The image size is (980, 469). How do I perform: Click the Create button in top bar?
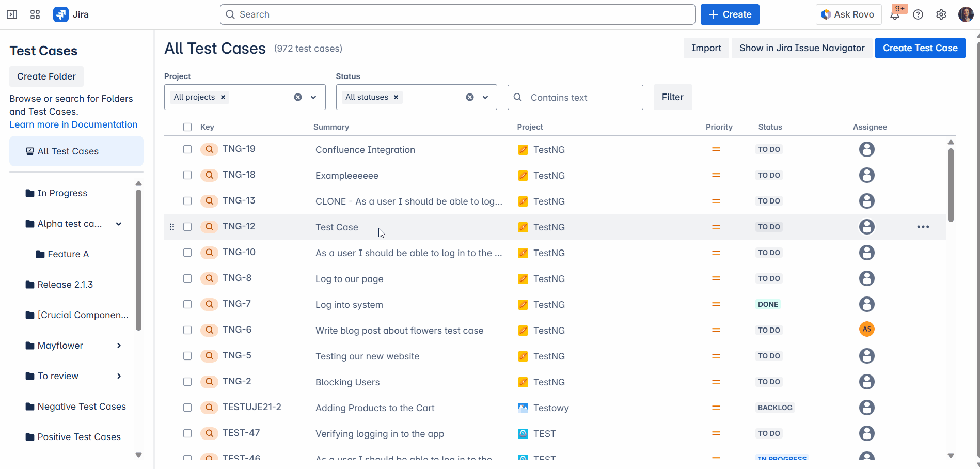(730, 14)
